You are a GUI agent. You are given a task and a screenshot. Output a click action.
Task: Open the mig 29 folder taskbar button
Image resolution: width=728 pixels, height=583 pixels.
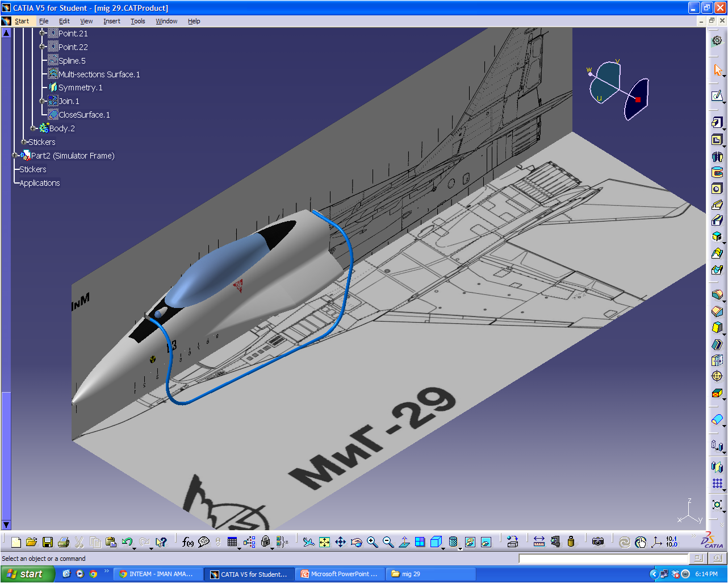point(430,574)
